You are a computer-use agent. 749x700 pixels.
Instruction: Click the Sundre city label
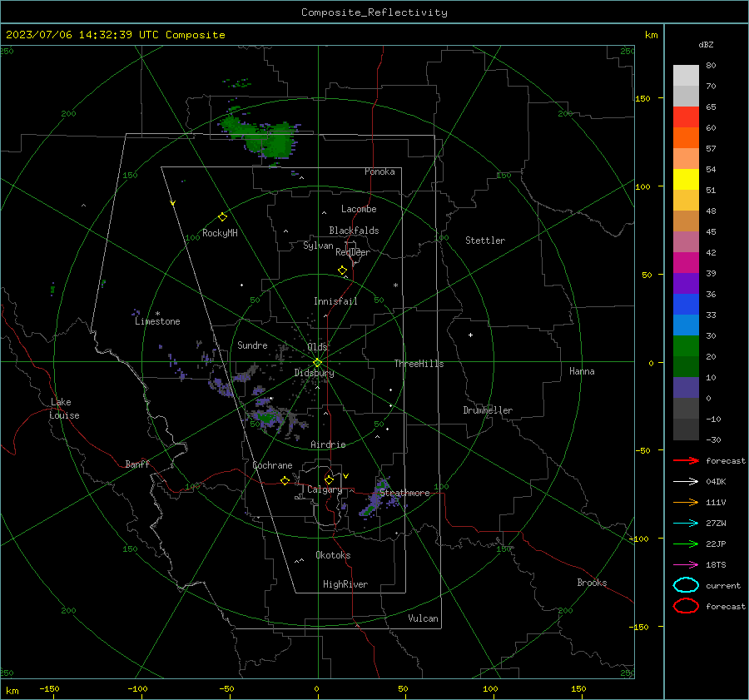pyautogui.click(x=252, y=345)
